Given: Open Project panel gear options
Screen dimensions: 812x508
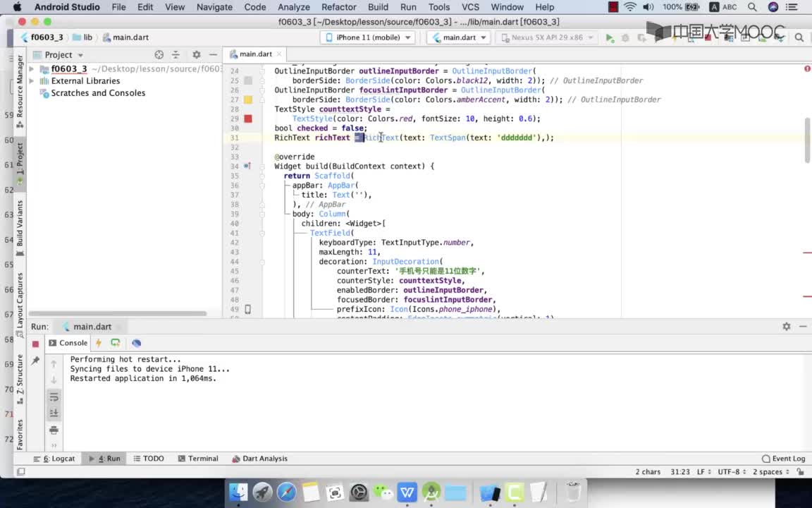Looking at the screenshot, I should (x=196, y=55).
